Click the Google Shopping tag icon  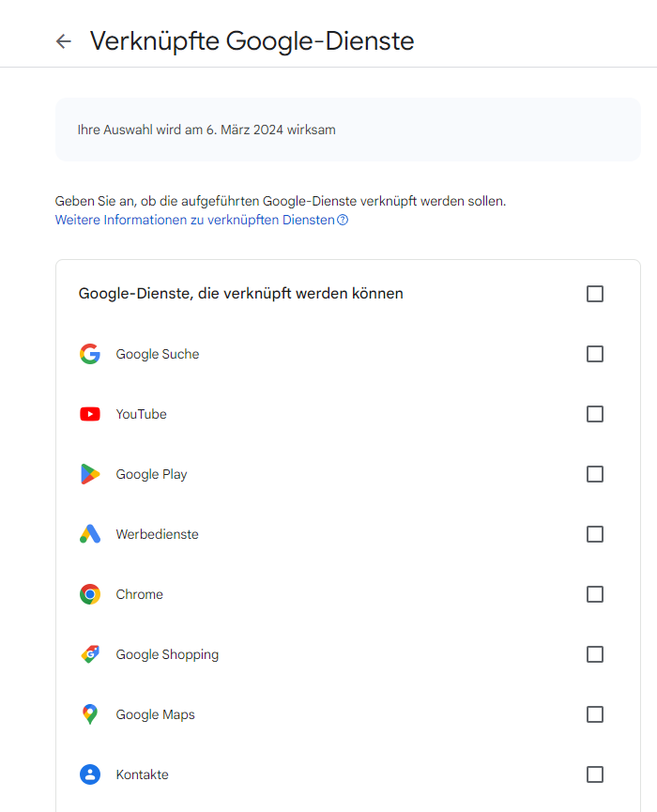90,654
